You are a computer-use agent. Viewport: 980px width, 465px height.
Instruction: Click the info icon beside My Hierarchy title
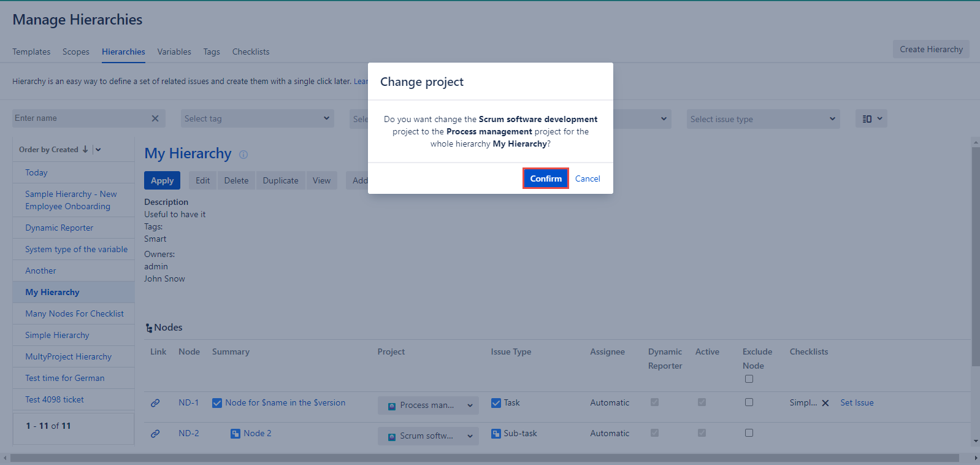tap(243, 155)
